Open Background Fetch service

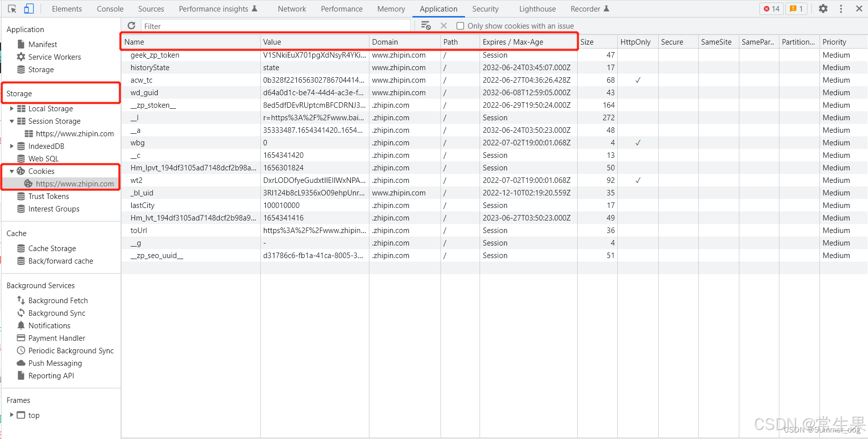58,300
